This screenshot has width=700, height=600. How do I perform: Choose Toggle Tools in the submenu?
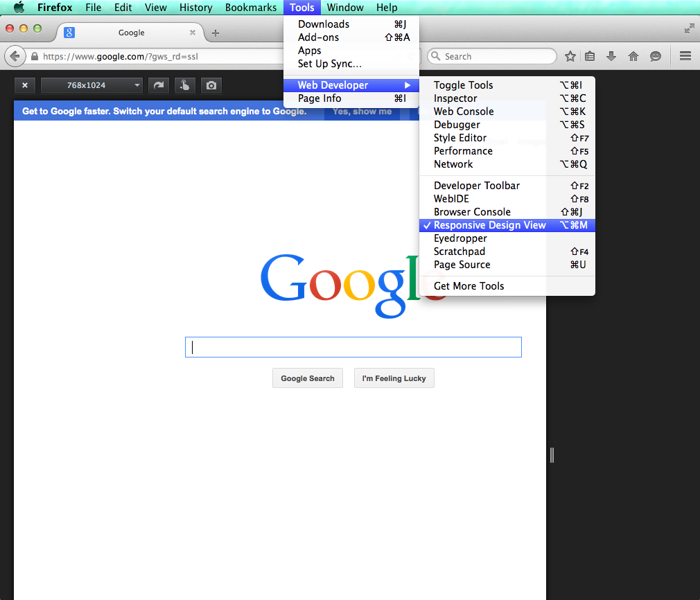tap(507, 85)
